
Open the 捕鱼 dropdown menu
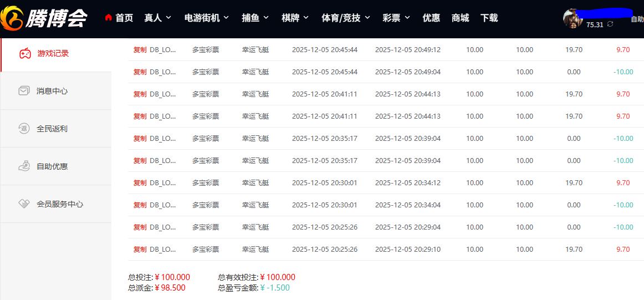(x=255, y=18)
